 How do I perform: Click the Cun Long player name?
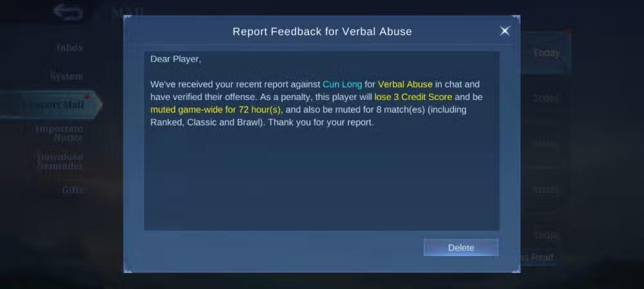point(342,85)
